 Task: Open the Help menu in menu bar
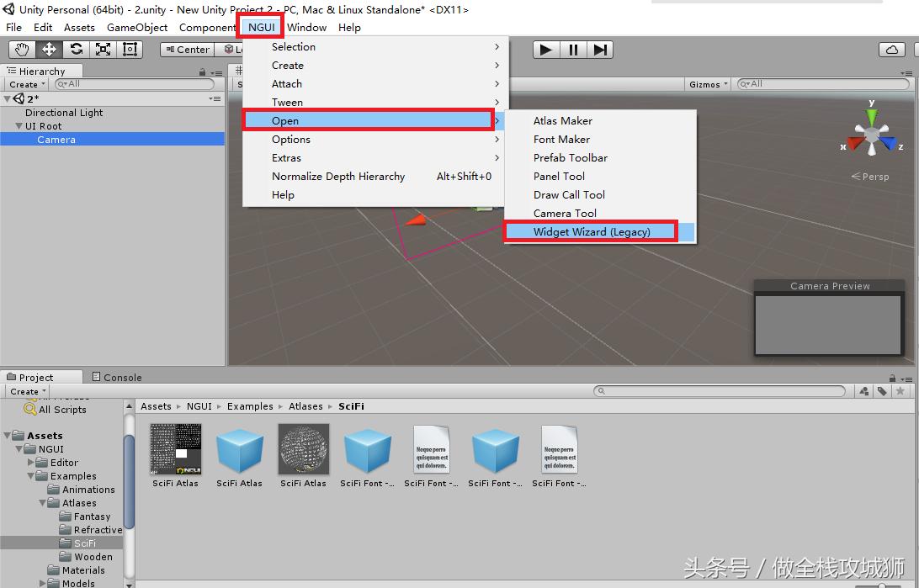349,28
